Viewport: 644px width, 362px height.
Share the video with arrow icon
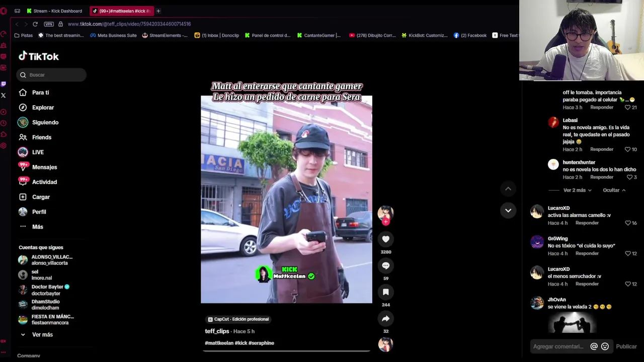coord(386,318)
